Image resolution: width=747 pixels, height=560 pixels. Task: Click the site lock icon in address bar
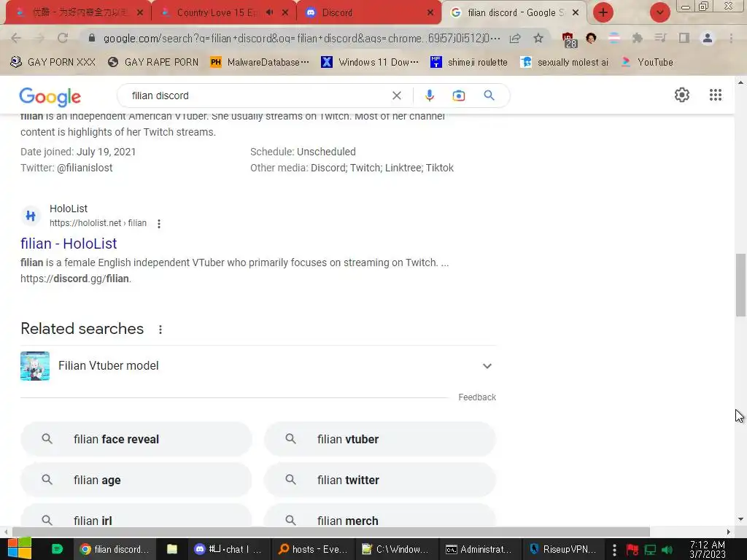pos(92,38)
